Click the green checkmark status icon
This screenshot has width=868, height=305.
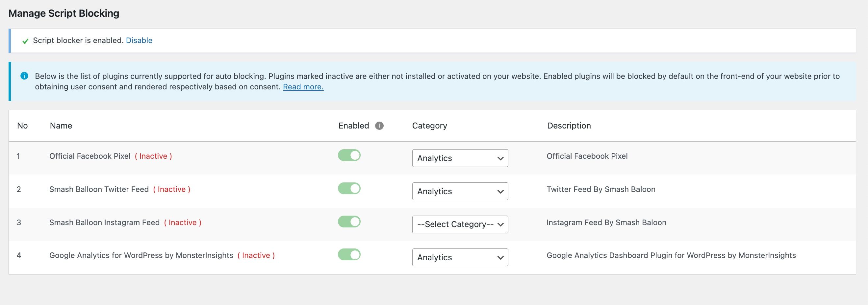(x=25, y=41)
